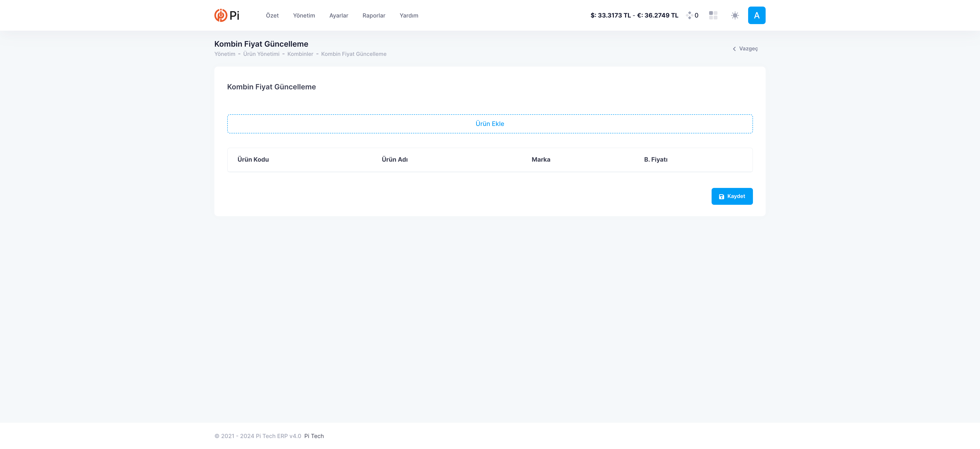Click the Ürün Kodu column header
This screenshot has width=980, height=449.
click(253, 160)
